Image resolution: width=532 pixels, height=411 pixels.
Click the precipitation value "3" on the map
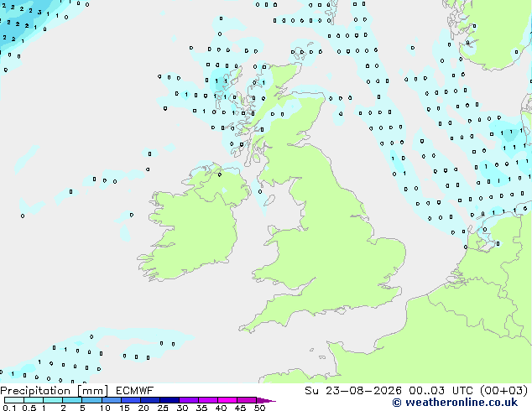tap(39, 13)
